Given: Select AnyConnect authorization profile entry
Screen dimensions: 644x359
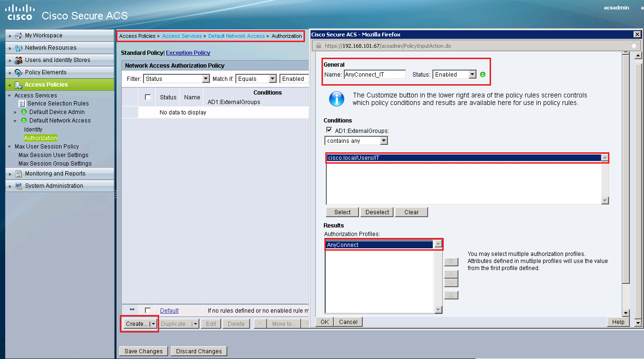Looking at the screenshot, I should click(379, 245).
